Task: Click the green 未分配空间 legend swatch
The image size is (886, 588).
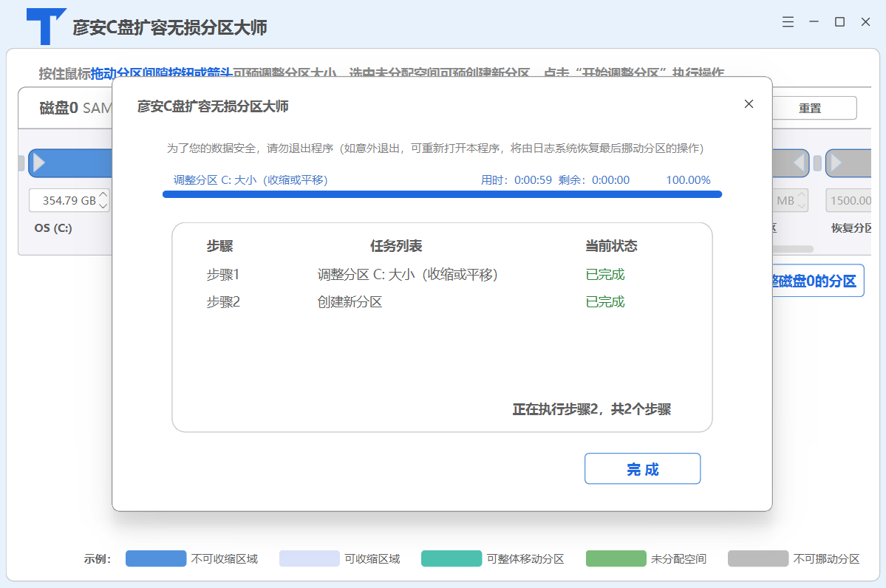Action: (x=616, y=558)
